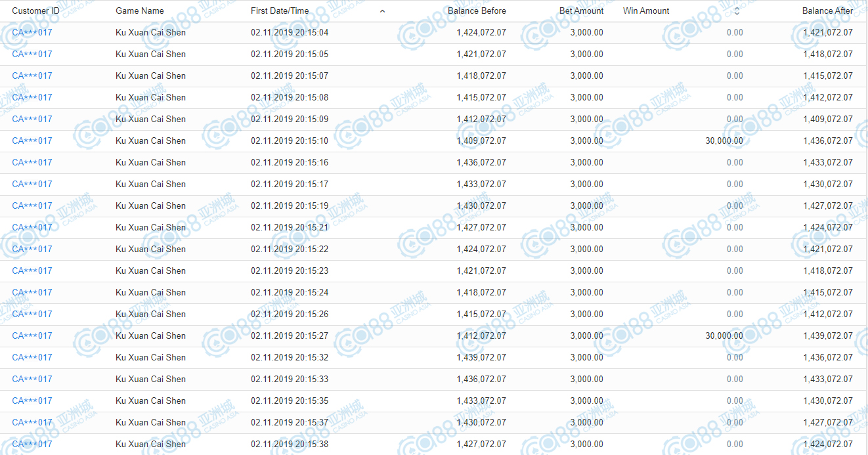The height and width of the screenshot is (455, 868).
Task: Click the timestamp 02.11.2019 20:15:19
Action: 290,206
